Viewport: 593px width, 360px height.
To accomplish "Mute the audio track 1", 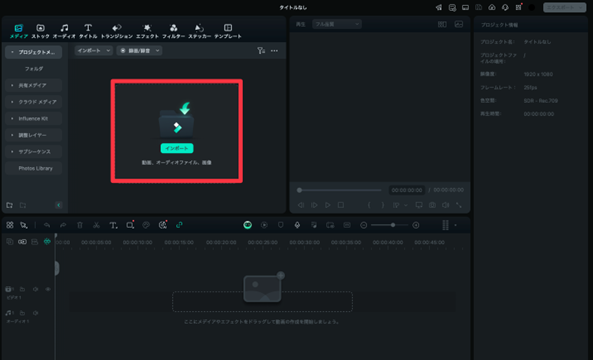I will click(x=35, y=313).
